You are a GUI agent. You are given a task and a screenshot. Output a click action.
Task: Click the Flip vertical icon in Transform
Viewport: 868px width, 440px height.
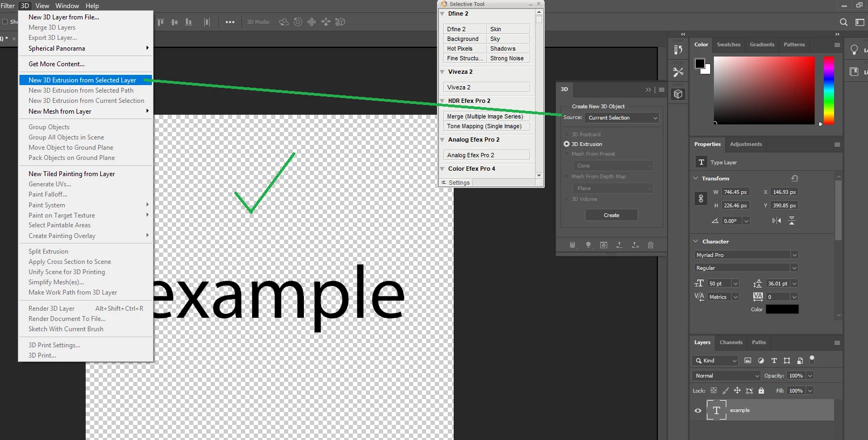791,221
